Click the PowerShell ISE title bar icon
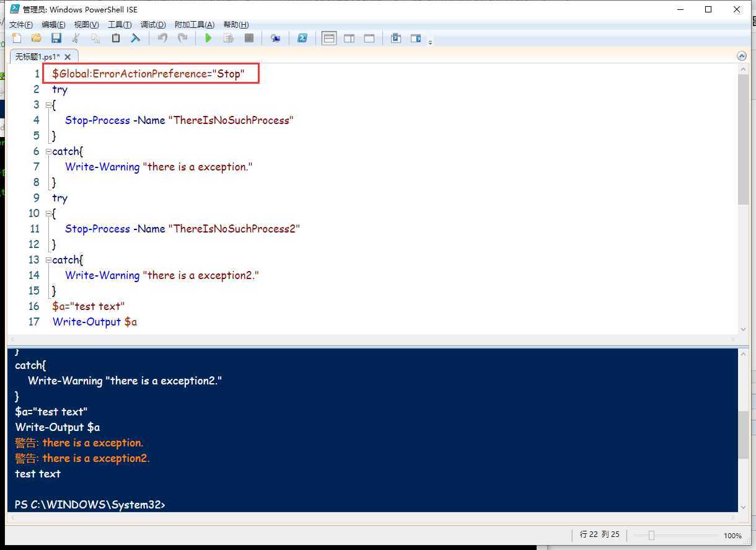This screenshot has width=756, height=550. coord(14,9)
